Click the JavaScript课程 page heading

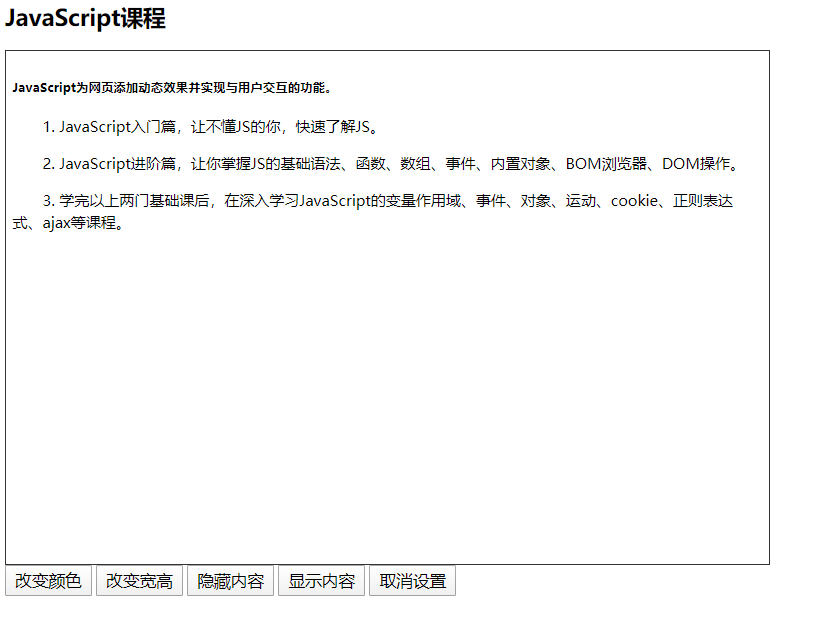pos(85,19)
